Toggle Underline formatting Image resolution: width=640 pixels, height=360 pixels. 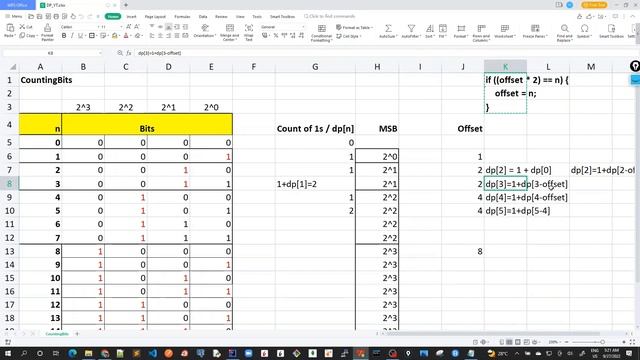click(x=80, y=36)
